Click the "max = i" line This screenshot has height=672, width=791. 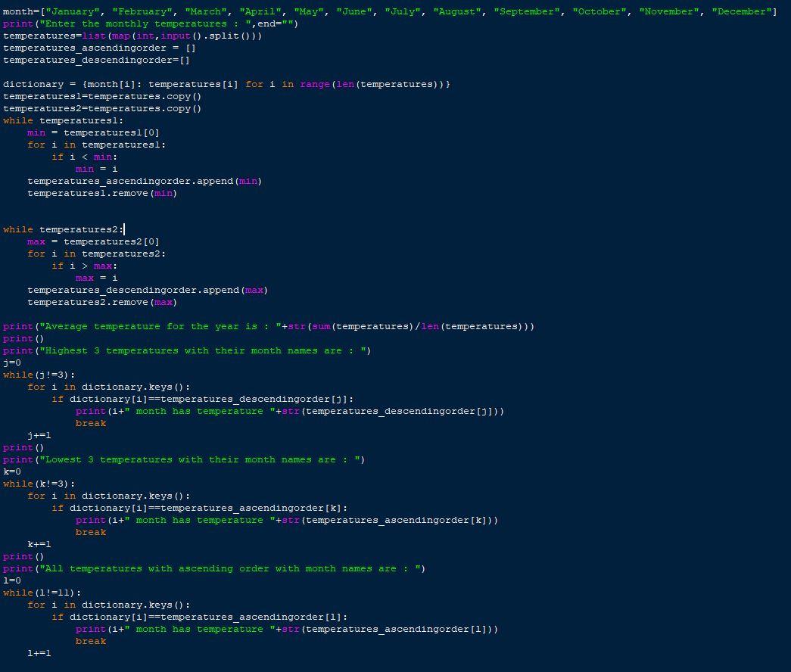pyautogui.click(x=96, y=278)
